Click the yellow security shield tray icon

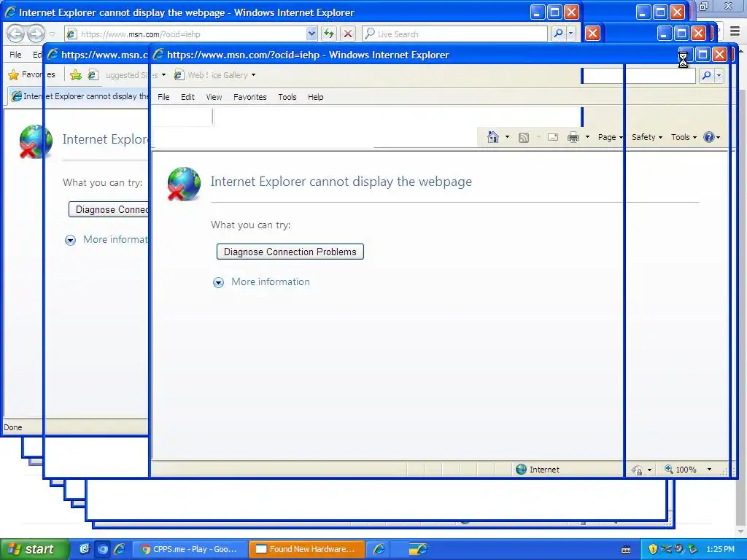coord(653,549)
